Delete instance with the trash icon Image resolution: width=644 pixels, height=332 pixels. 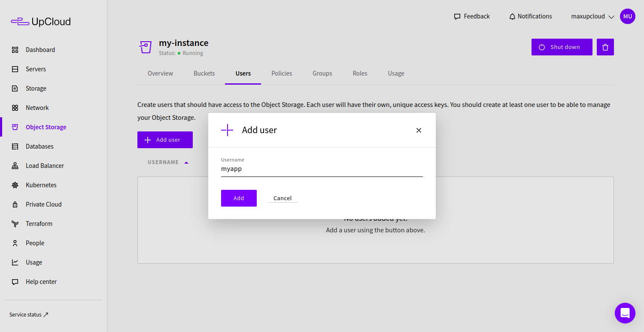point(605,47)
